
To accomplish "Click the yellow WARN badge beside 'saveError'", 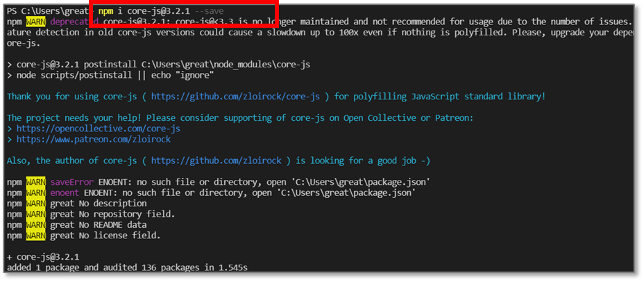I will 35,182.
